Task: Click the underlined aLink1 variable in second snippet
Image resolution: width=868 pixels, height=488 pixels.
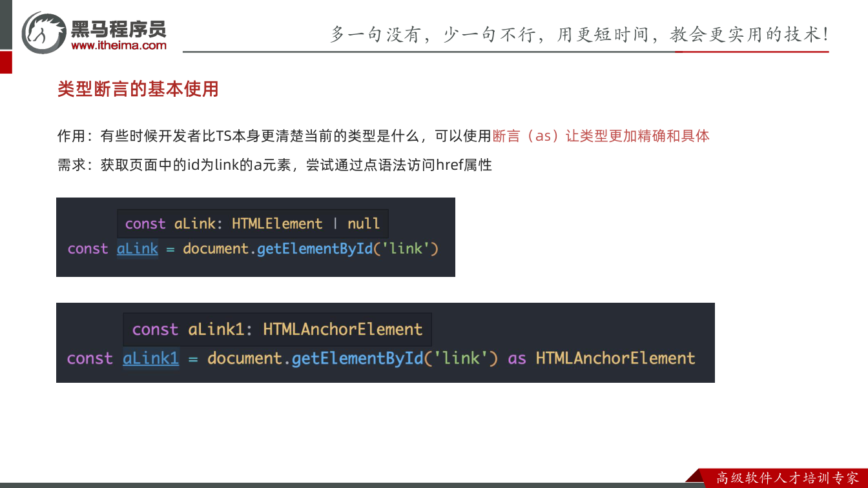Action: tap(150, 358)
